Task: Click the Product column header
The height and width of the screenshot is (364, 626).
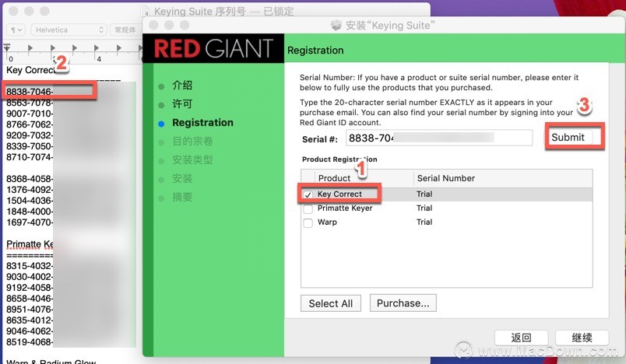Action: coord(334,178)
